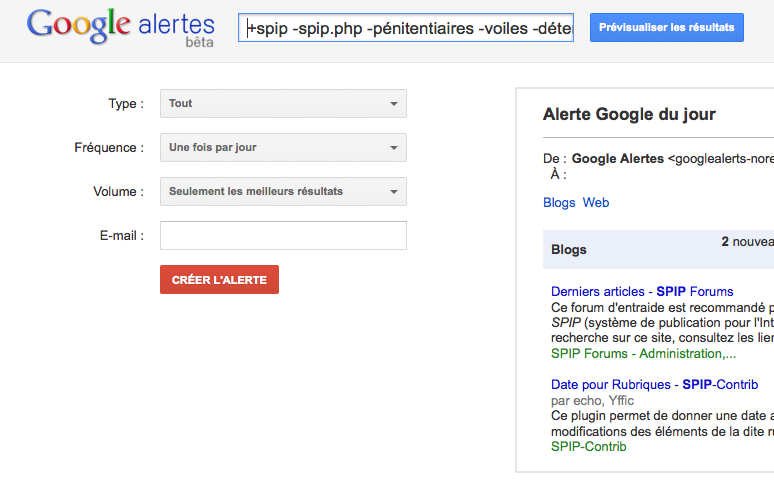Click the Type : label
774x490 pixels.
click(x=126, y=104)
